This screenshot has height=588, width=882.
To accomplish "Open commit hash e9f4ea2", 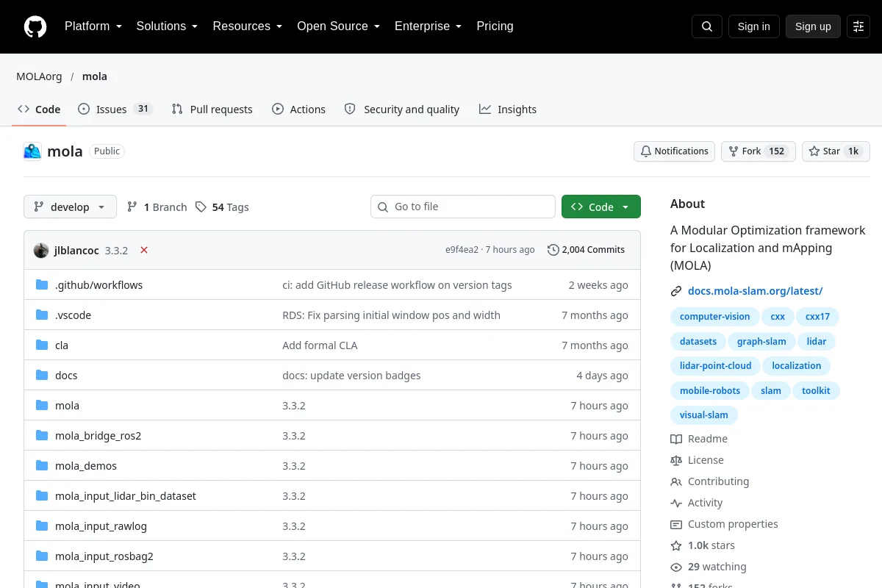I will point(462,250).
